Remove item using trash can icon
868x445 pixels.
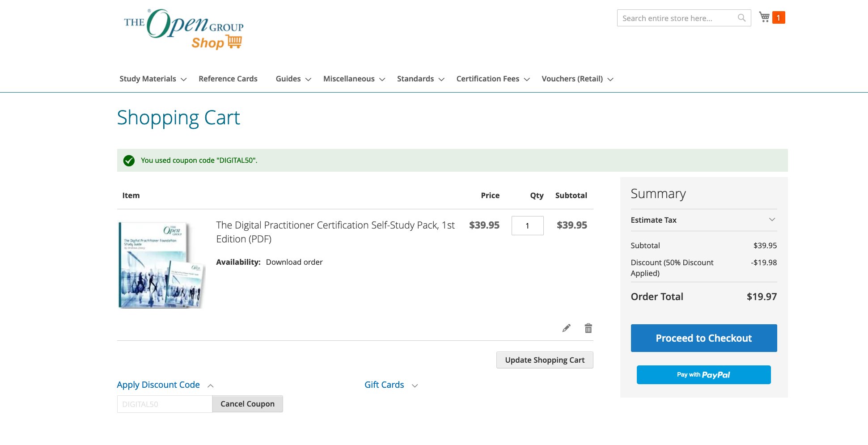[x=589, y=328]
